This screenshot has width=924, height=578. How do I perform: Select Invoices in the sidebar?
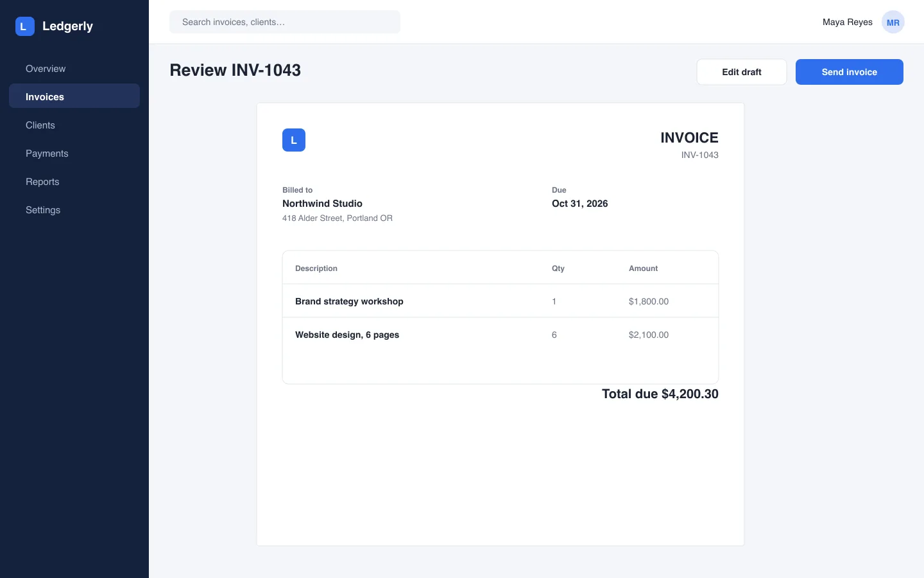click(x=74, y=97)
